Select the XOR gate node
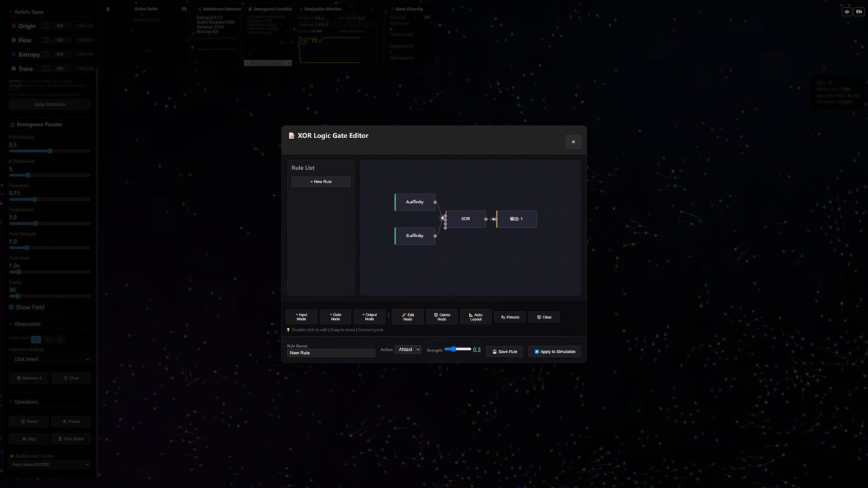 466,219
